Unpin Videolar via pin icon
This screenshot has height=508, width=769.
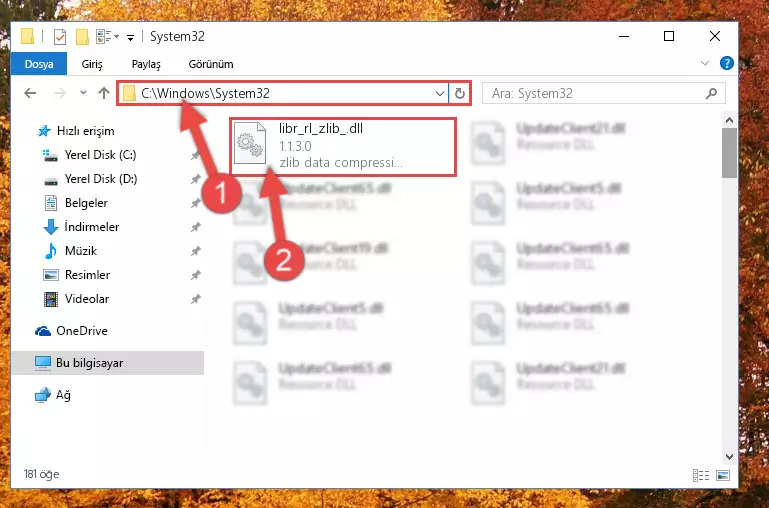[195, 299]
